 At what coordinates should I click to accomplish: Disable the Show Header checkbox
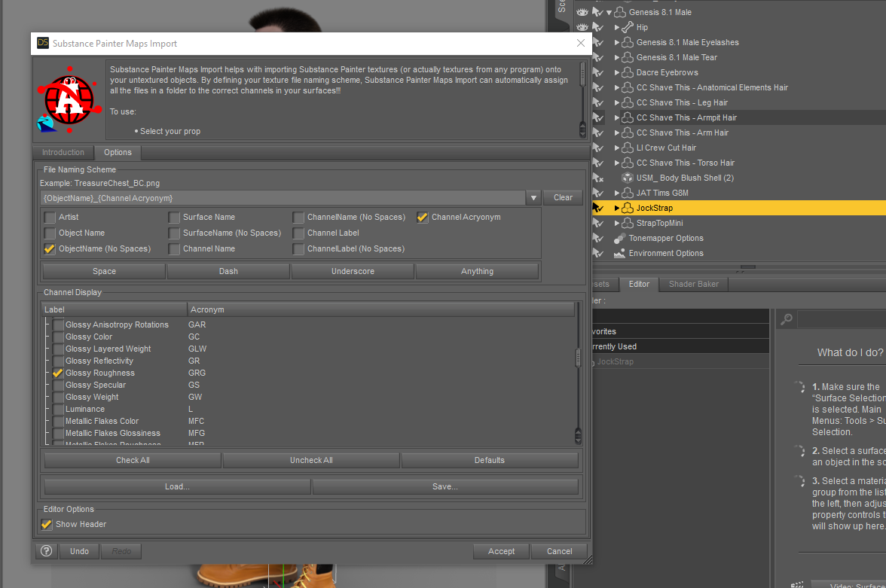click(x=47, y=524)
